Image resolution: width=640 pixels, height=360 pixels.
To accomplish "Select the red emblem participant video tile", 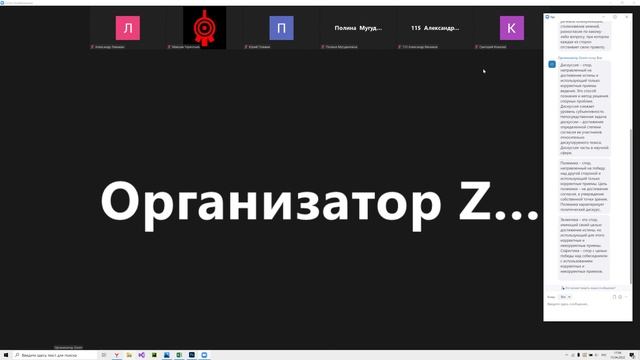I will click(x=204, y=28).
